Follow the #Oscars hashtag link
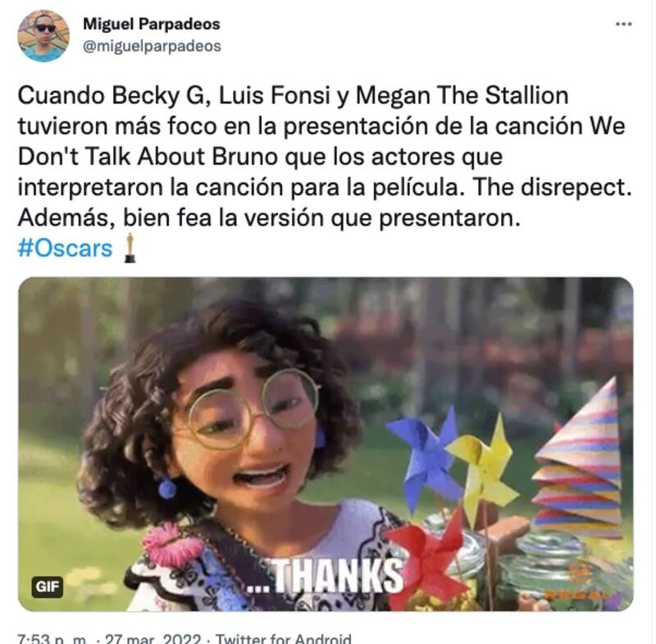Screen dimensions: 656x644 (66, 248)
